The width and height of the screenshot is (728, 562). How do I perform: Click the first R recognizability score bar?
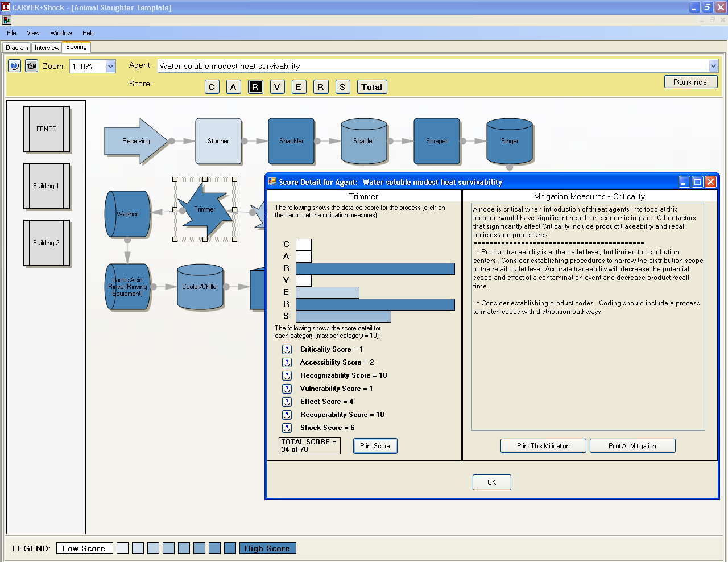point(375,268)
